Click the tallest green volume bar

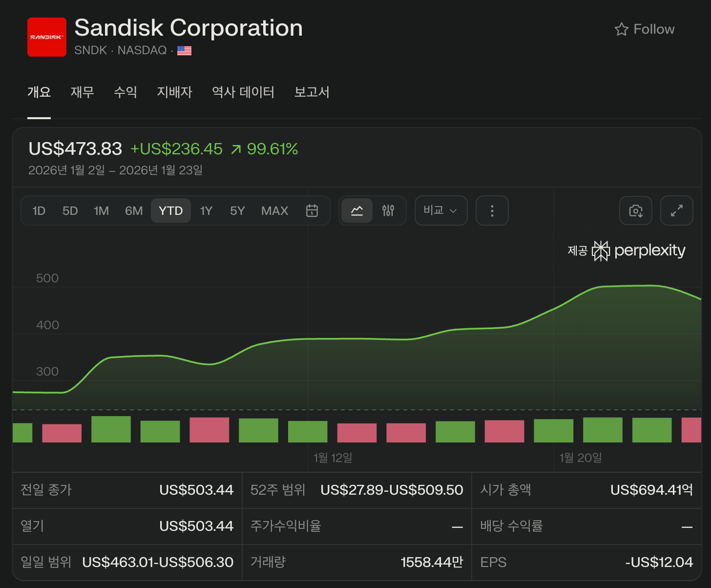point(111,429)
